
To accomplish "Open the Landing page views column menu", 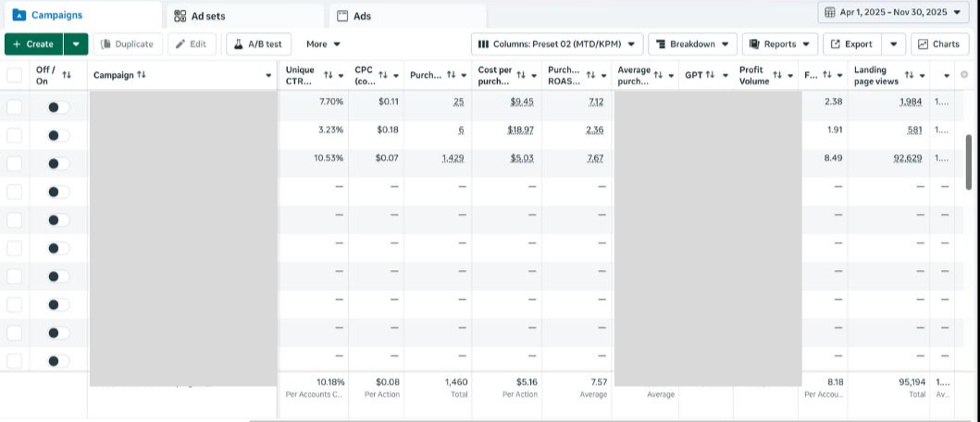I will coord(923,76).
